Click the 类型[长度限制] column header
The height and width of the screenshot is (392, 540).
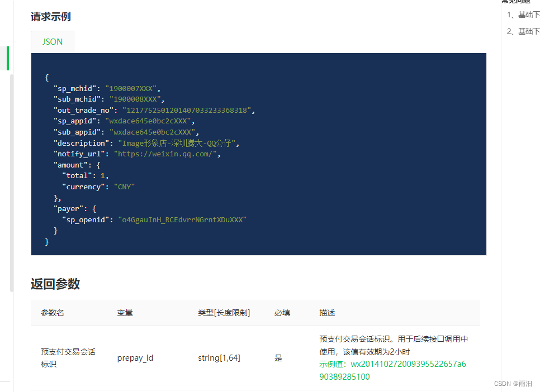(224, 313)
